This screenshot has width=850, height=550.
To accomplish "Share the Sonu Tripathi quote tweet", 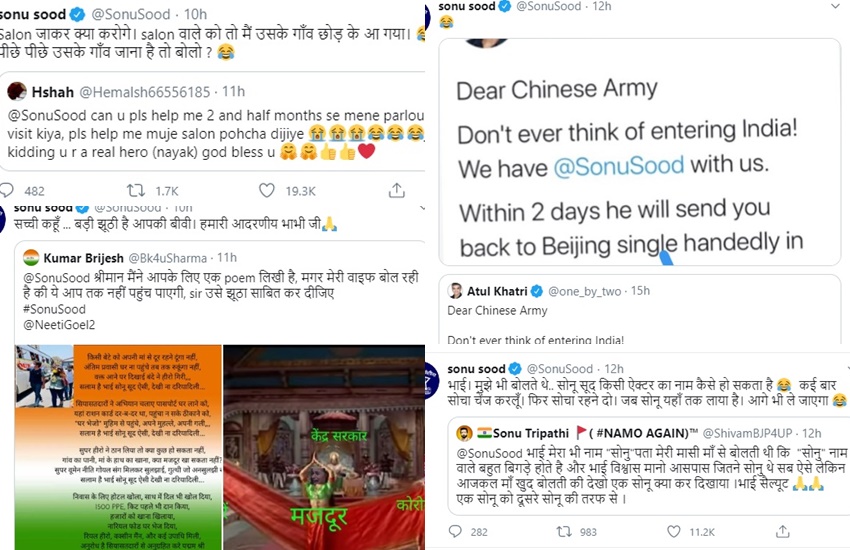I will tap(782, 531).
